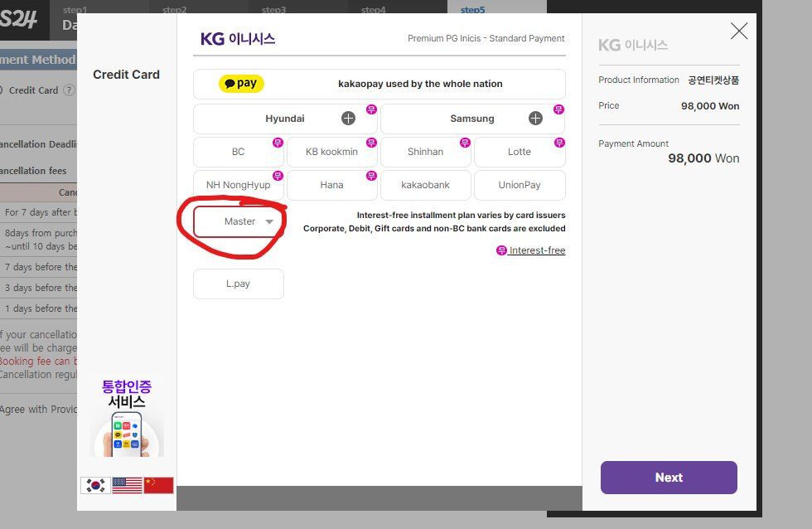This screenshot has width=812, height=529.
Task: Open the Master card dropdown
Action: point(239,221)
